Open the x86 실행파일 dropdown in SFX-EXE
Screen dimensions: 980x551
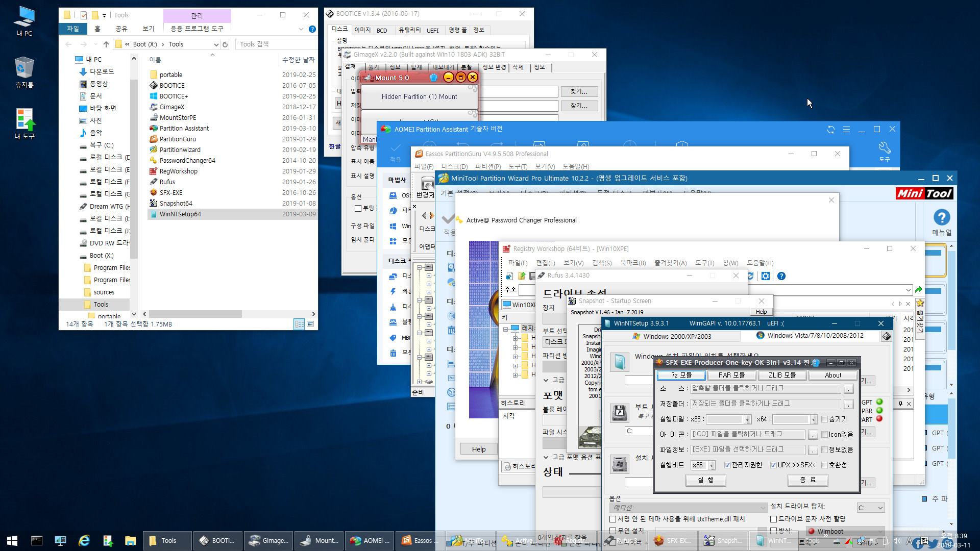point(748,419)
